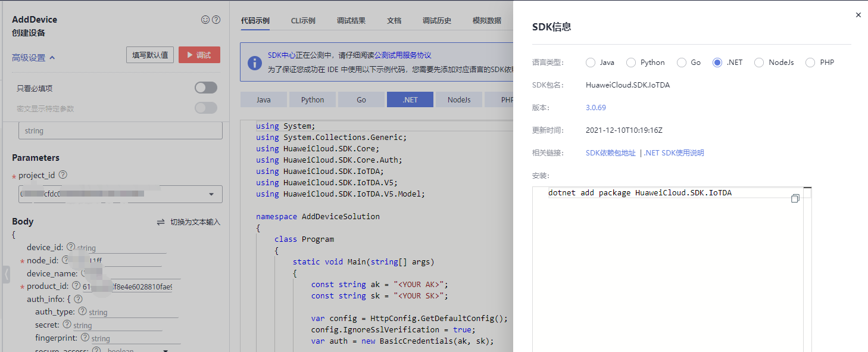Click the string input field under 高级设置
Viewport: 868px width, 352px height.
(120, 130)
